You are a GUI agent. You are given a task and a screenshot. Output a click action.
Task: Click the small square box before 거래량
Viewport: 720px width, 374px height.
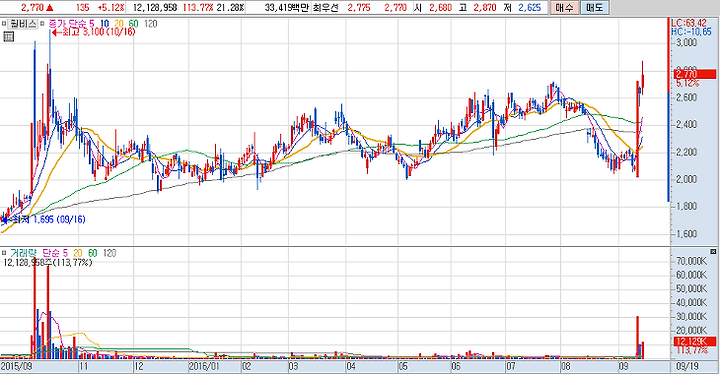point(4,253)
